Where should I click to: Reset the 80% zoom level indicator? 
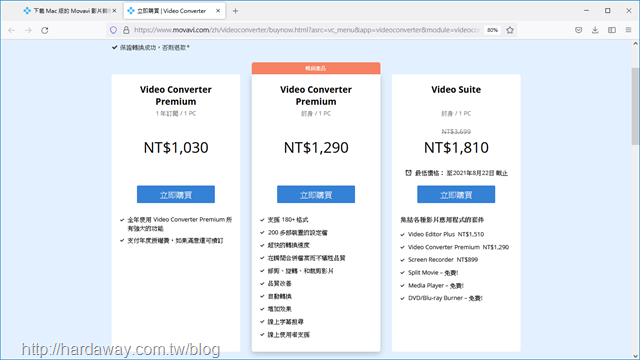click(x=492, y=30)
